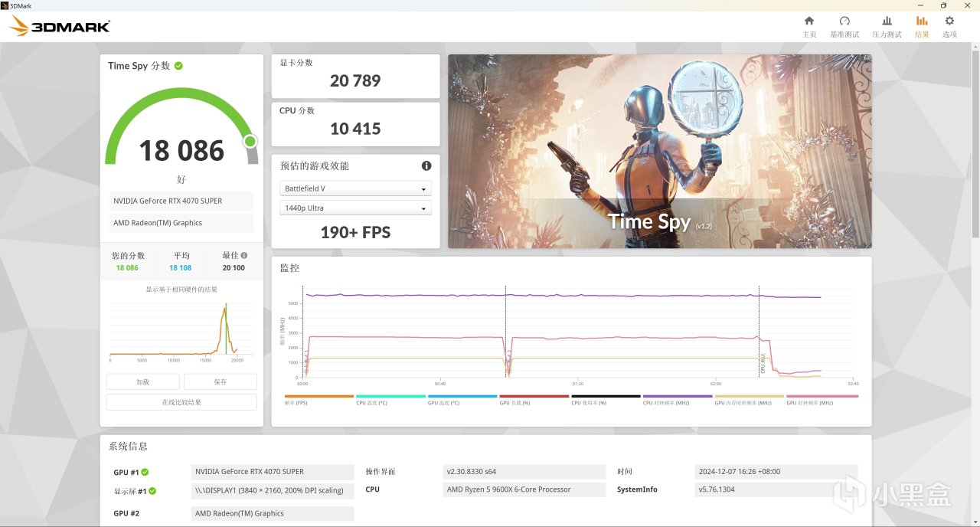
Task: Click the 系统信息 system info heading
Action: (x=128, y=447)
